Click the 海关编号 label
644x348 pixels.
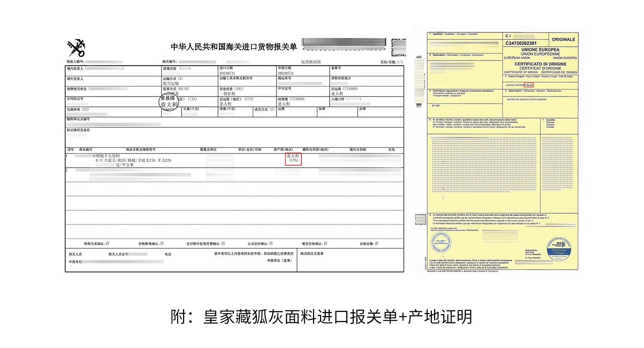(170, 62)
